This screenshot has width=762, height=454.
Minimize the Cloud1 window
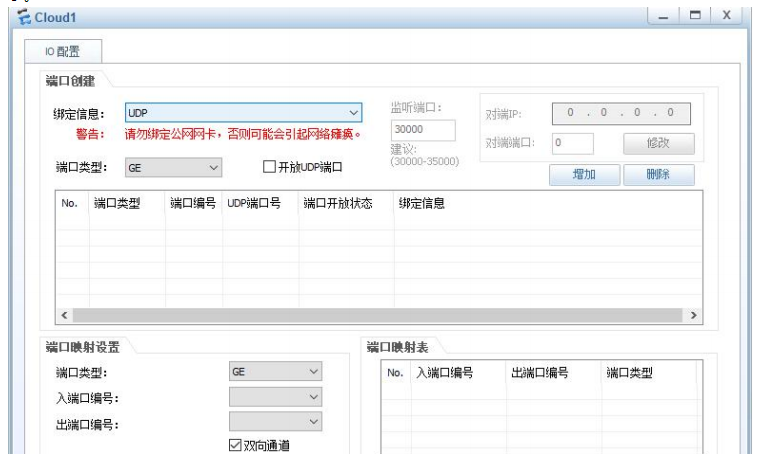[663, 16]
